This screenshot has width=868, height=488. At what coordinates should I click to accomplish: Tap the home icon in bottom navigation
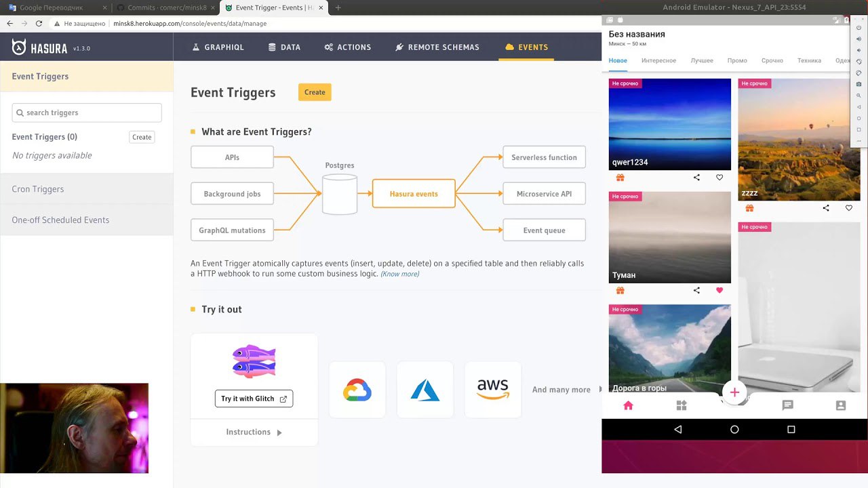click(628, 405)
